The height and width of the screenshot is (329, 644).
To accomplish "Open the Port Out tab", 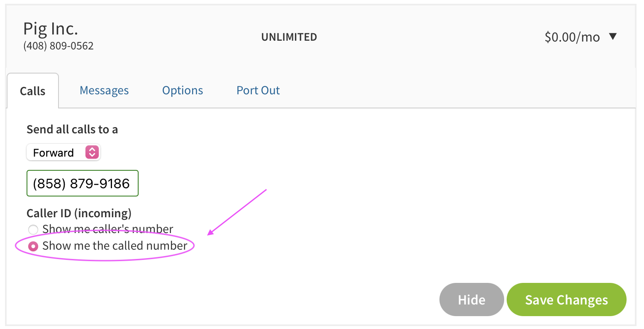I will 258,91.
